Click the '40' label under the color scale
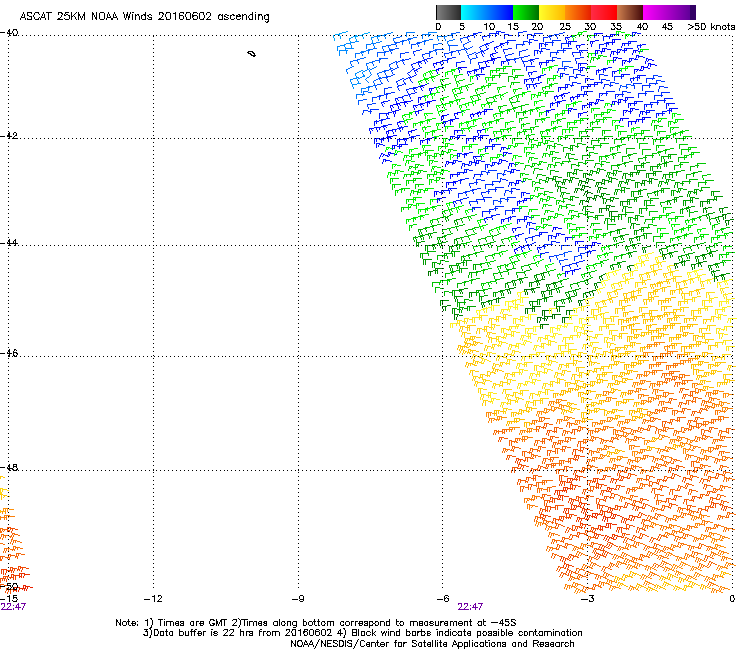Viewport: 740px width, 650px height. click(642, 26)
